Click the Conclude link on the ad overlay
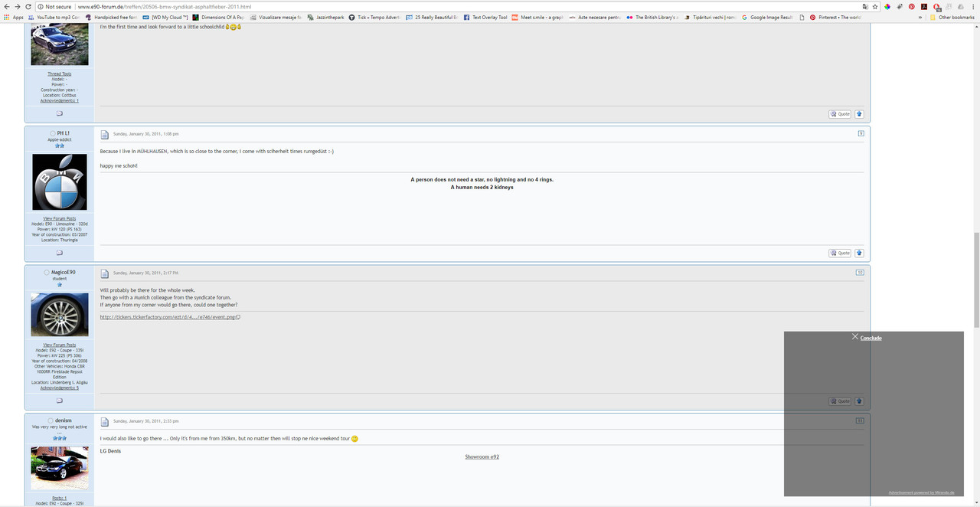980x507 pixels. 871,338
